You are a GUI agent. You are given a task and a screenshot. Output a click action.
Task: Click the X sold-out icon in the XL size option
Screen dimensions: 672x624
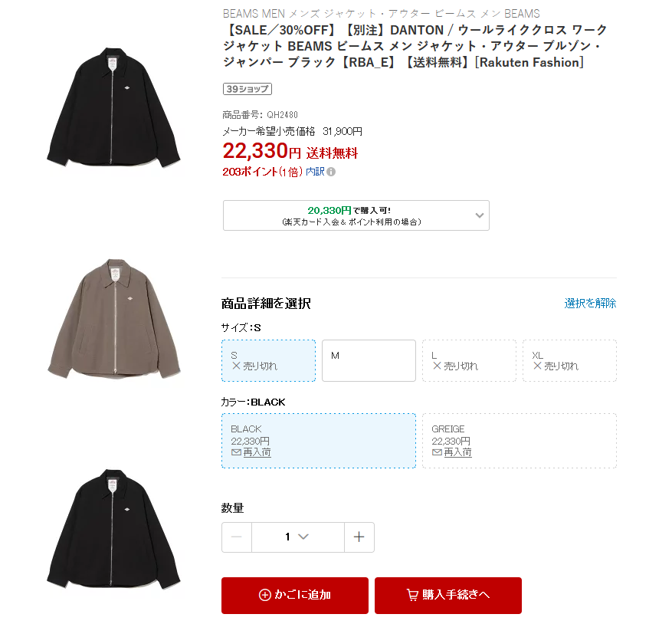(x=537, y=366)
